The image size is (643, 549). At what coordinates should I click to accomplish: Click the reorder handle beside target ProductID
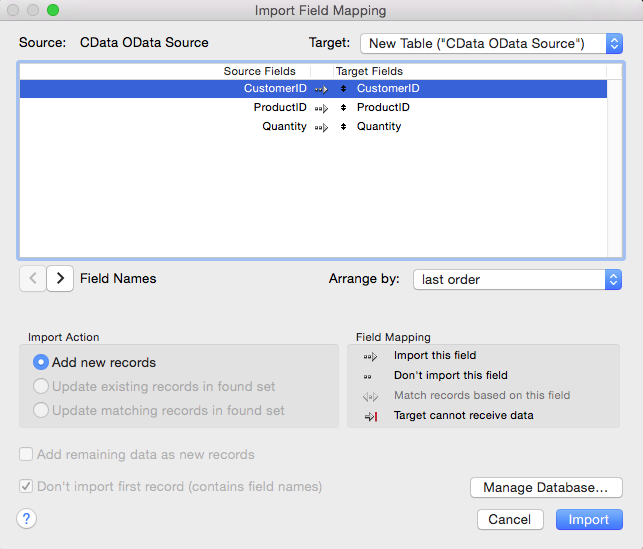[x=343, y=107]
